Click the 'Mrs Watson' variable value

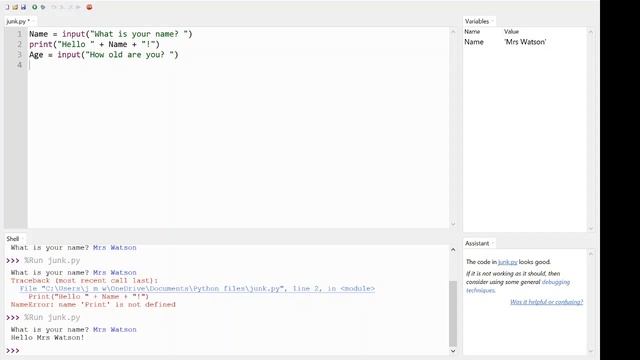click(525, 42)
